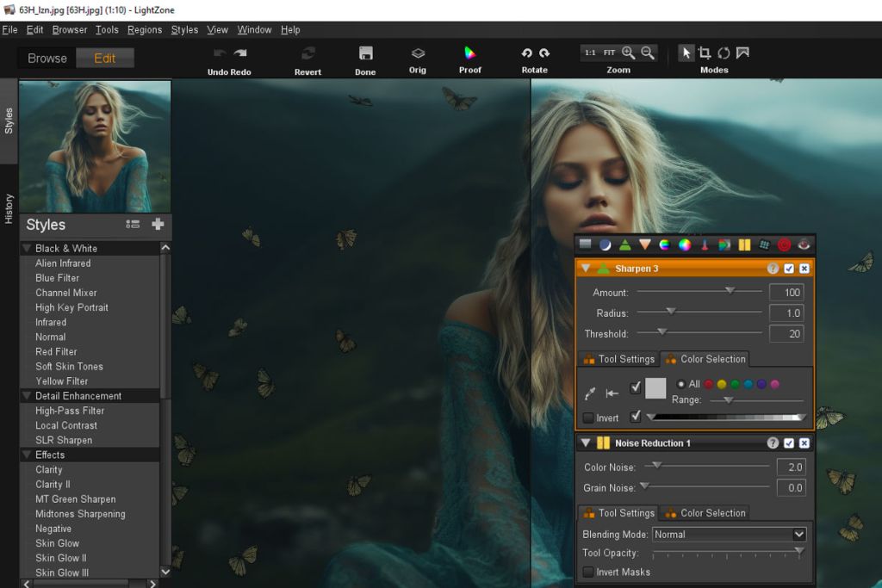The height and width of the screenshot is (588, 882).
Task: Open the Color Balance wheel tool
Action: [x=686, y=244]
